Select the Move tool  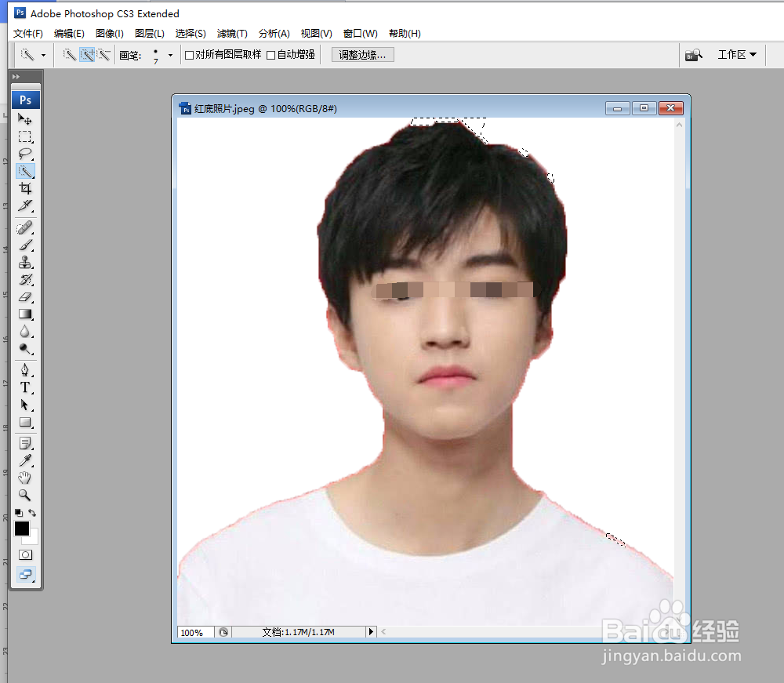[x=25, y=119]
